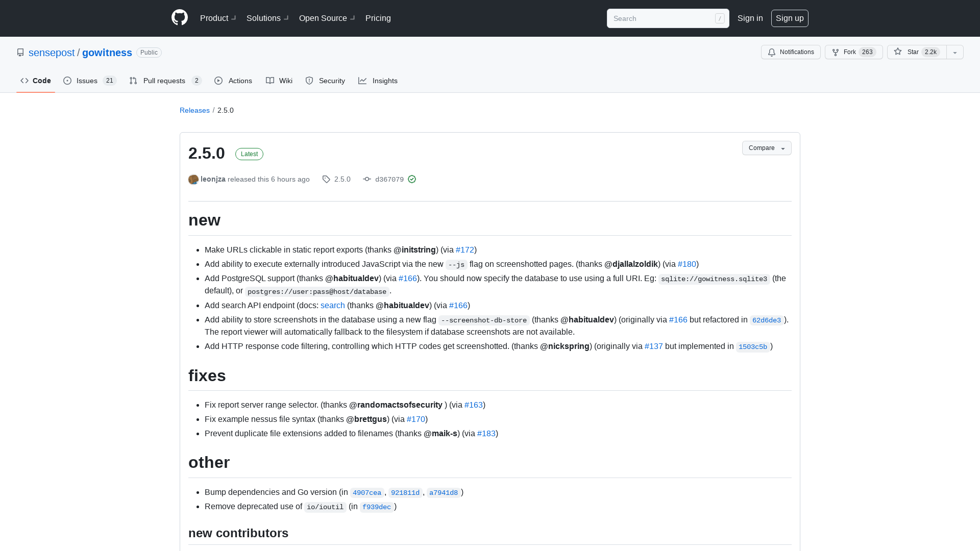Open commit a7941d8 link
The height and width of the screenshot is (551, 980).
point(444,492)
